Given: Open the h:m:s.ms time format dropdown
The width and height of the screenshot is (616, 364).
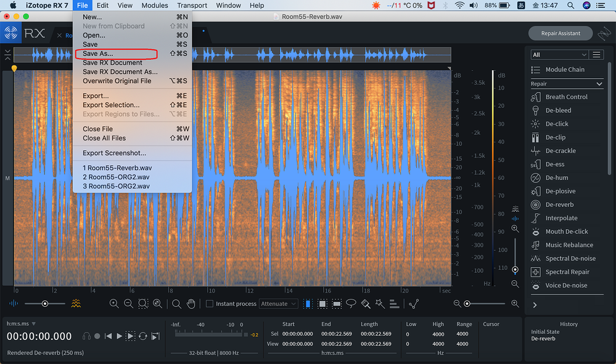Looking at the screenshot, I should 21,323.
